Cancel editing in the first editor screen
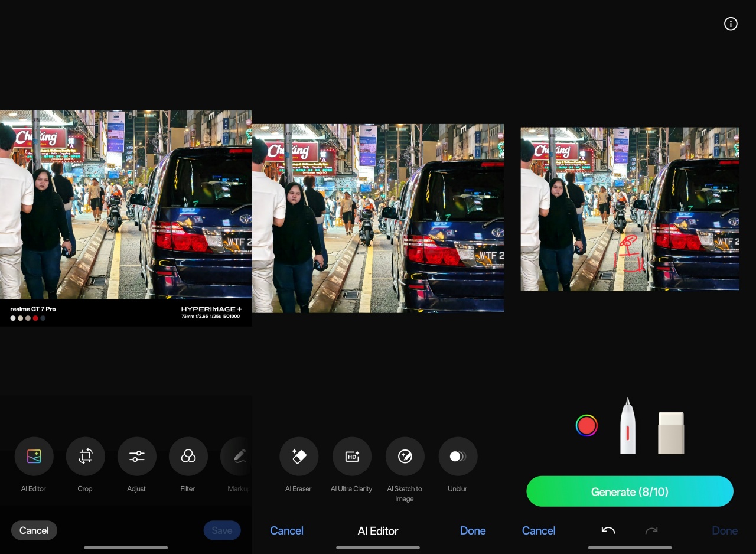Viewport: 756px width, 554px height. [x=34, y=530]
